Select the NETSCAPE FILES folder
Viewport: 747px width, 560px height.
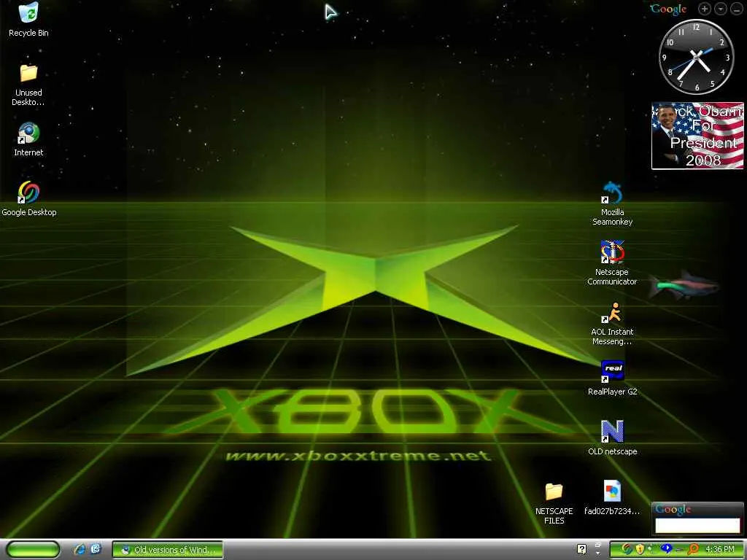click(x=554, y=491)
